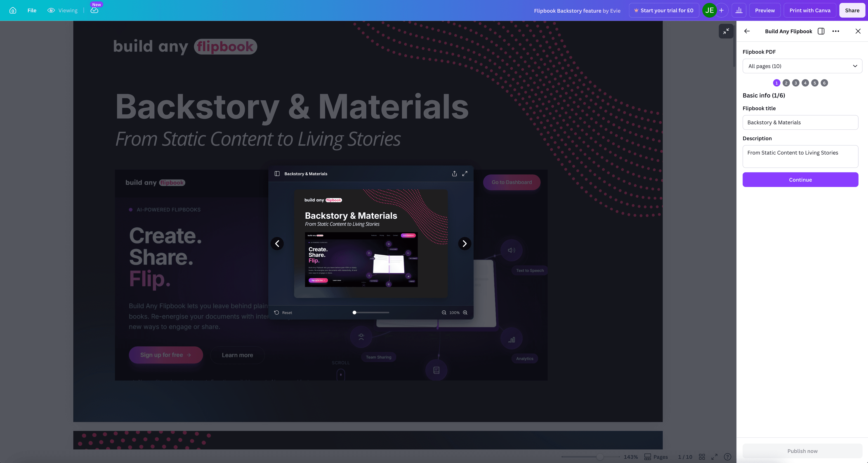Viewport: 868px width, 463px height.
Task: Open the analytics bar chart icon
Action: [739, 10]
